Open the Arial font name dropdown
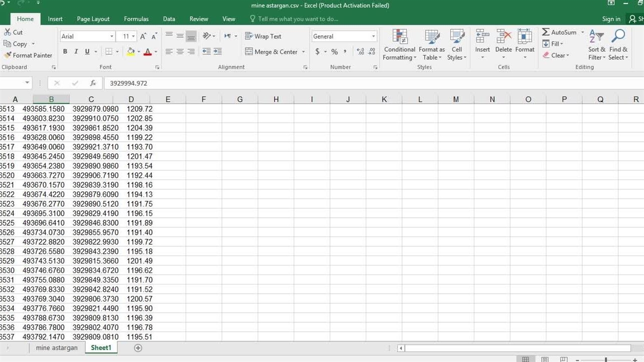Viewport: 644px width, 362px height. [112, 36]
